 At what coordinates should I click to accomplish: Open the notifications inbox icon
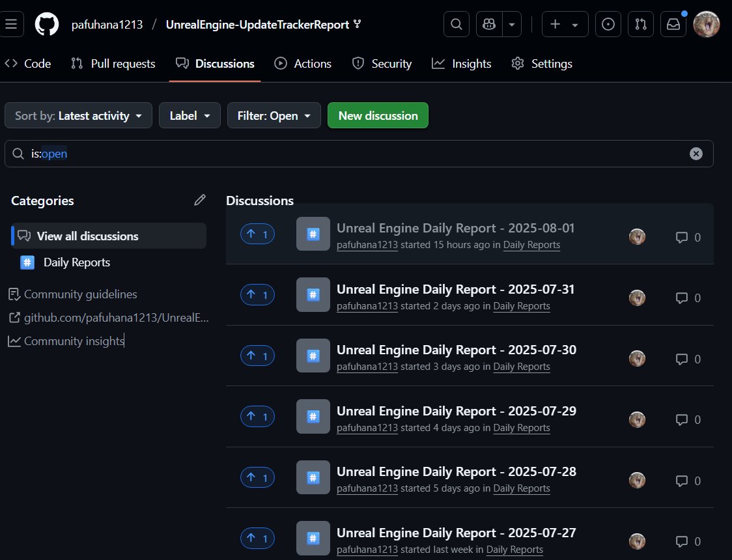tap(673, 24)
